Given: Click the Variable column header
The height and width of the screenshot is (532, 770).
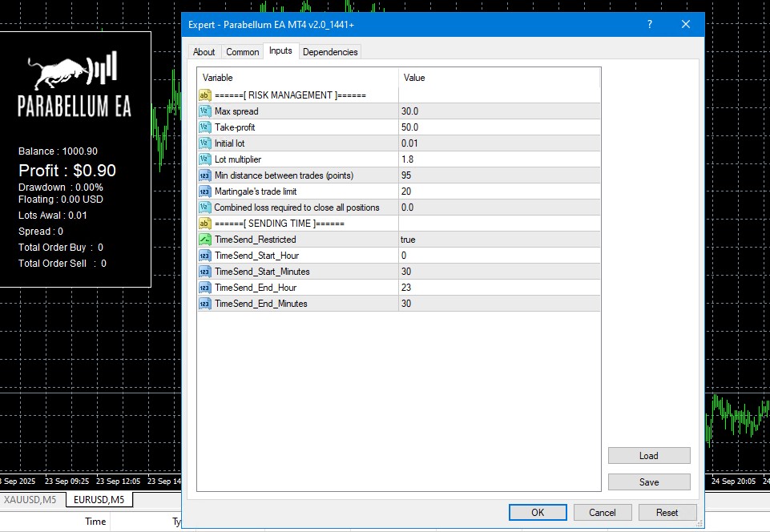Looking at the screenshot, I should (297, 78).
